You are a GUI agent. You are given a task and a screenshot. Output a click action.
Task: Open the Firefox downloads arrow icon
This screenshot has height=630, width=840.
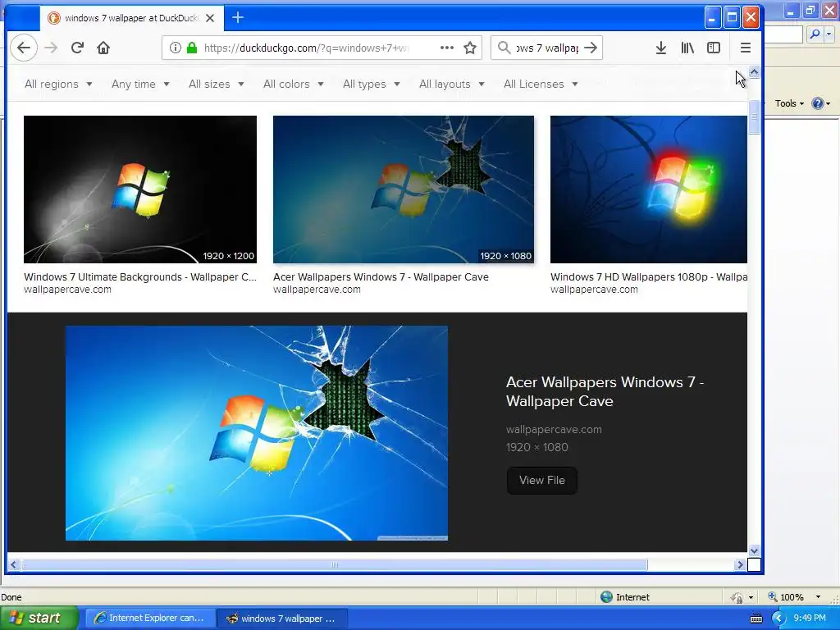tap(661, 48)
